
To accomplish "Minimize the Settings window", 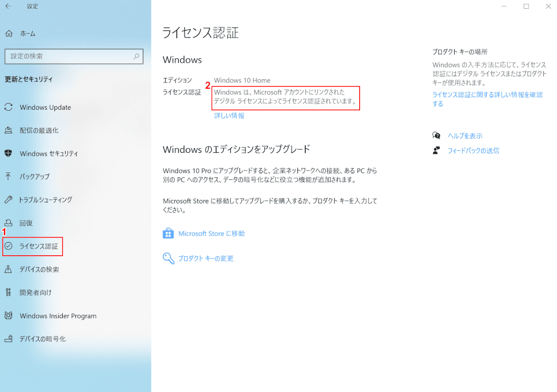I will pyautogui.click(x=504, y=6).
